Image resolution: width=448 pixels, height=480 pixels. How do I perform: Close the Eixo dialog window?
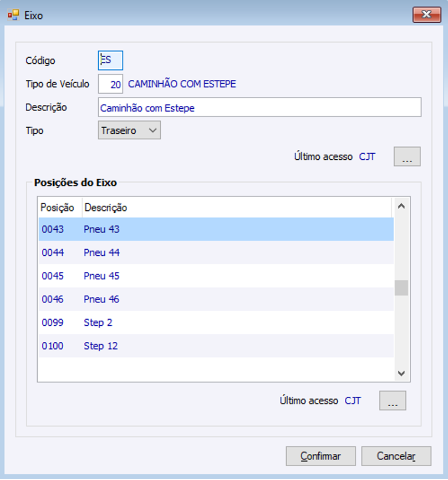(426, 14)
